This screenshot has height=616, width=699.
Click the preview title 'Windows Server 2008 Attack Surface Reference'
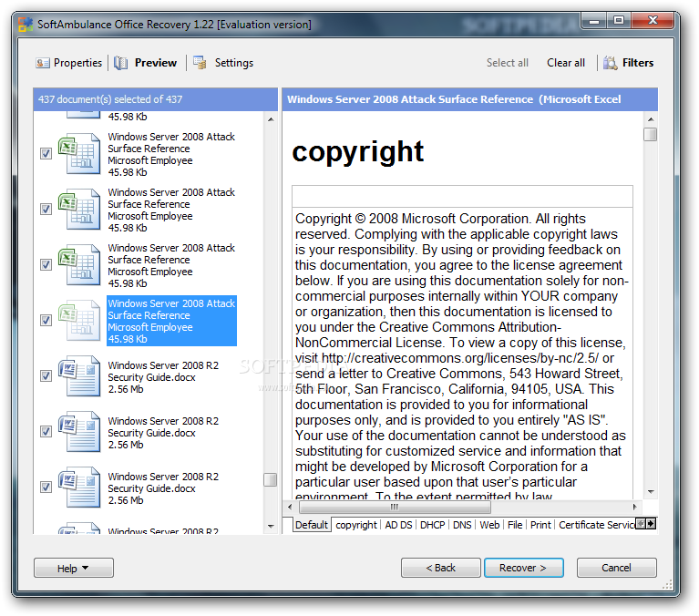click(410, 99)
